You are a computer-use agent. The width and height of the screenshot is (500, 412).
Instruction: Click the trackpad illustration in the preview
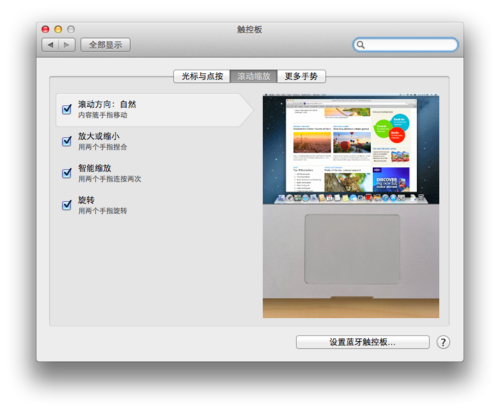click(352, 249)
